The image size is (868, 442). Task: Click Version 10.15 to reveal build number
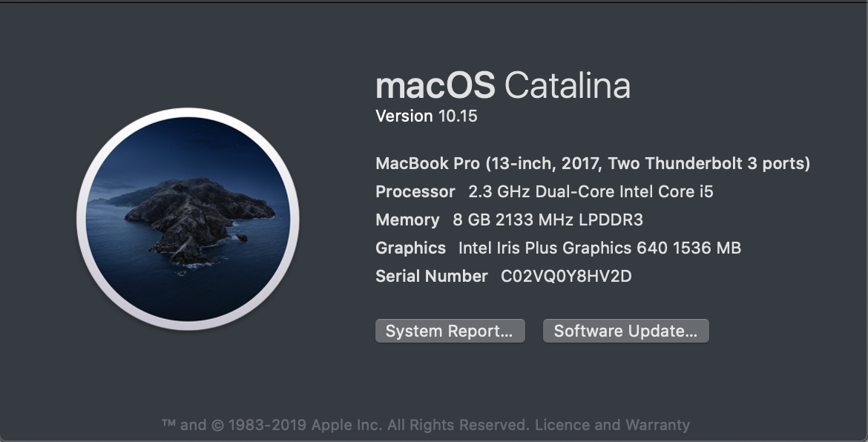coord(426,116)
